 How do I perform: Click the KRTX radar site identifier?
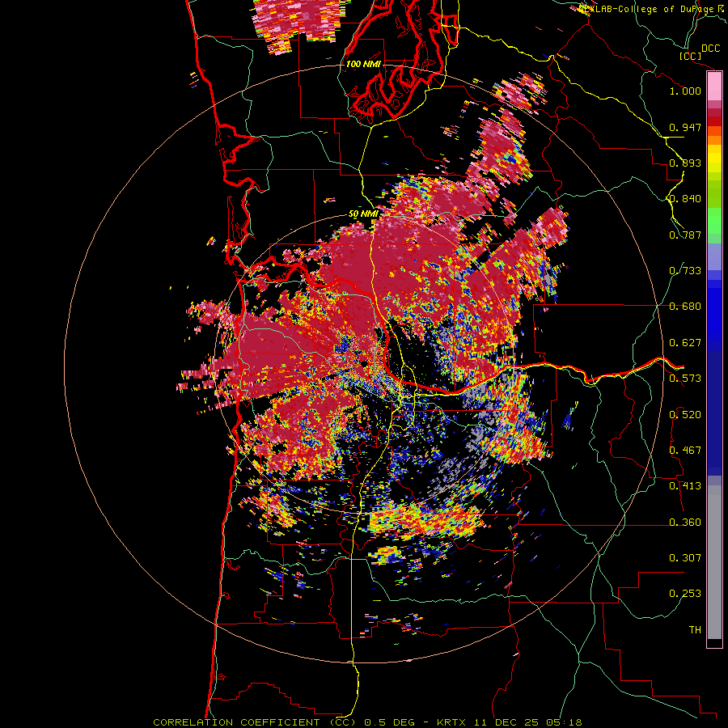tap(452, 722)
